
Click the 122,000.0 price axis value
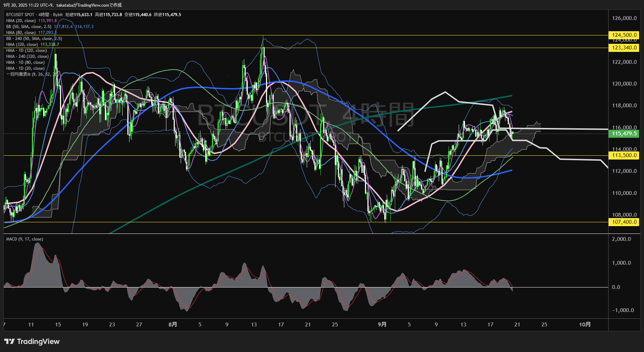point(624,62)
